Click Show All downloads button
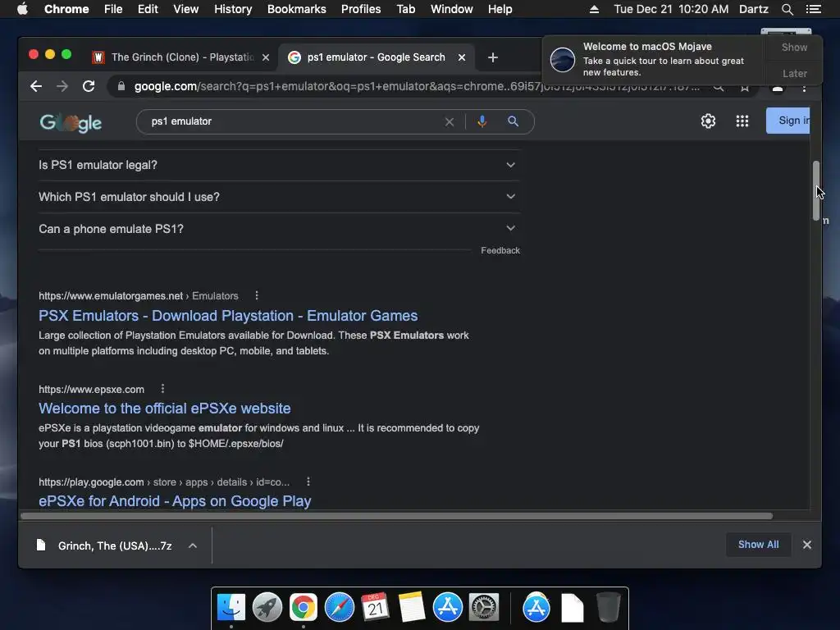This screenshot has width=840, height=630. pos(758,545)
